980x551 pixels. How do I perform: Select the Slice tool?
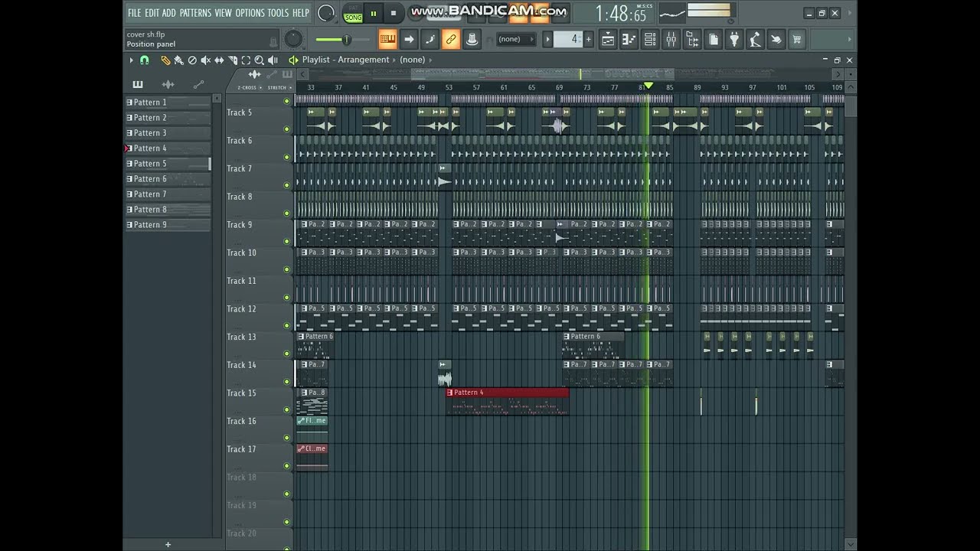point(233,60)
